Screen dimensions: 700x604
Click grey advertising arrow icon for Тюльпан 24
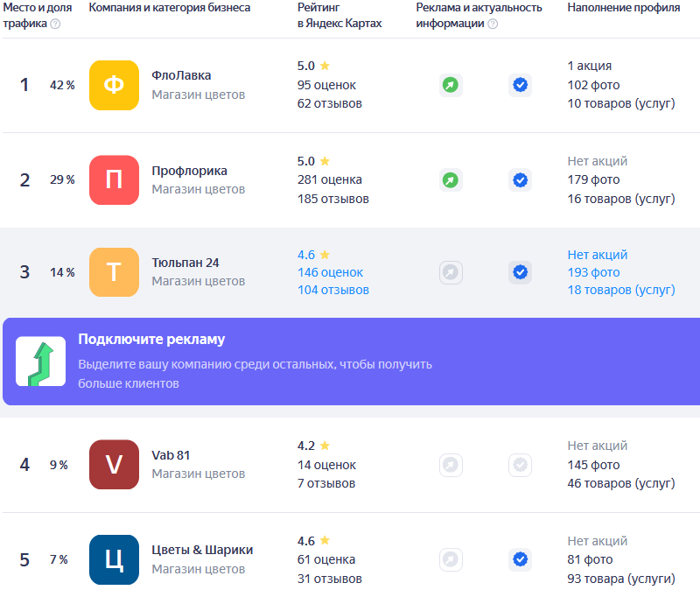click(x=451, y=272)
